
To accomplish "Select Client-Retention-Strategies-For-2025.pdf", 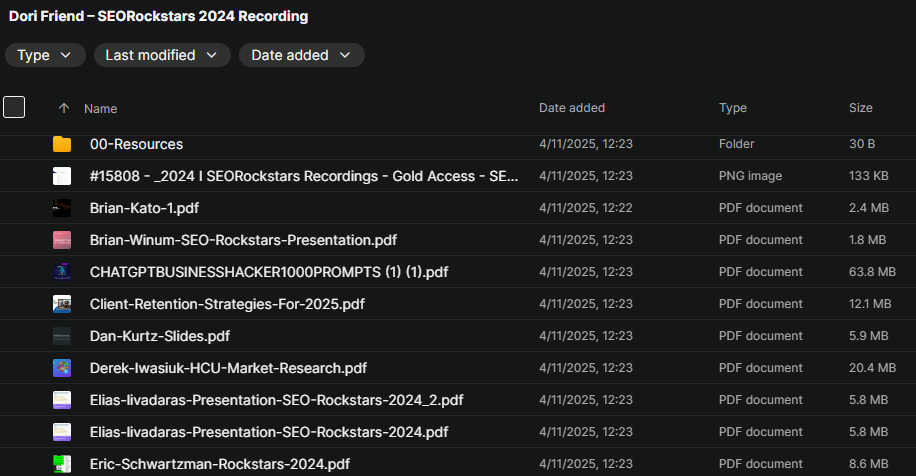I will pyautogui.click(x=227, y=304).
